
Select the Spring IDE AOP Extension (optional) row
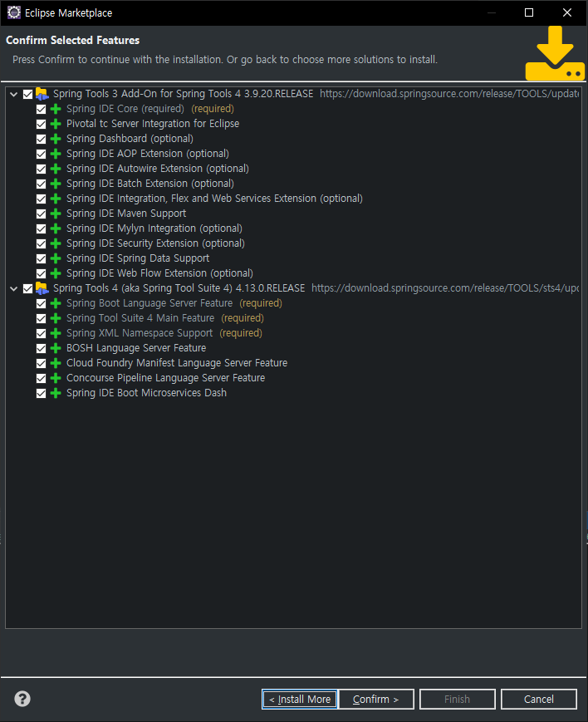tap(147, 154)
